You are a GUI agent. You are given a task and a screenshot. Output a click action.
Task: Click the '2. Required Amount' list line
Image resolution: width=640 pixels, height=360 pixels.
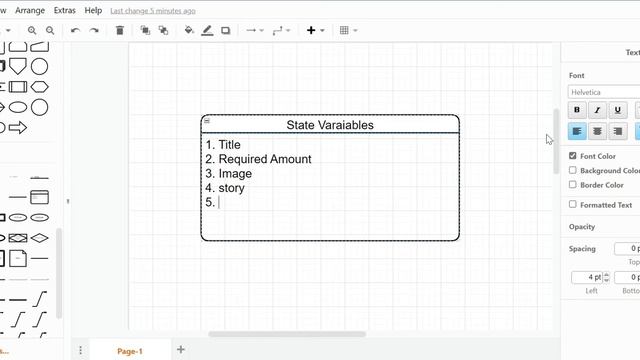point(258,159)
